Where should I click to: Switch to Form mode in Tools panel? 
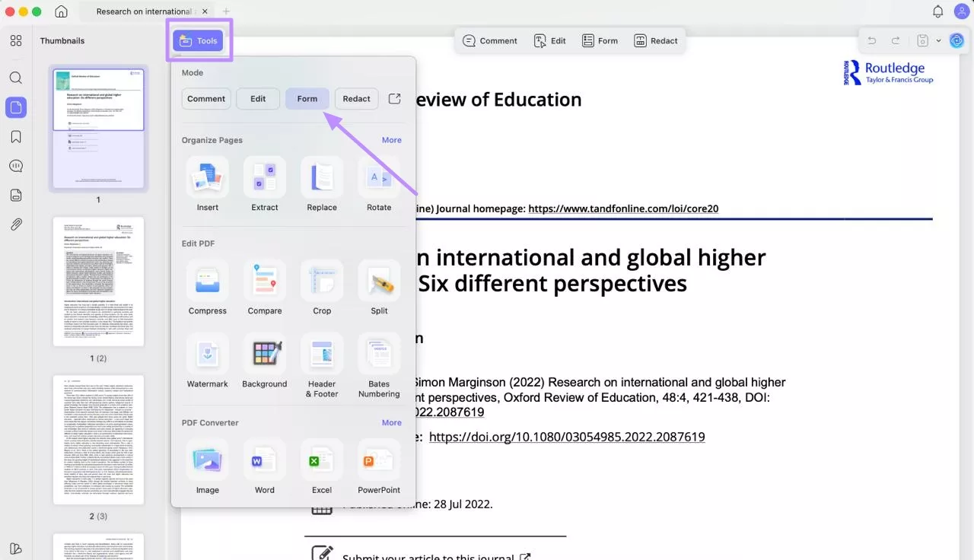tap(307, 99)
